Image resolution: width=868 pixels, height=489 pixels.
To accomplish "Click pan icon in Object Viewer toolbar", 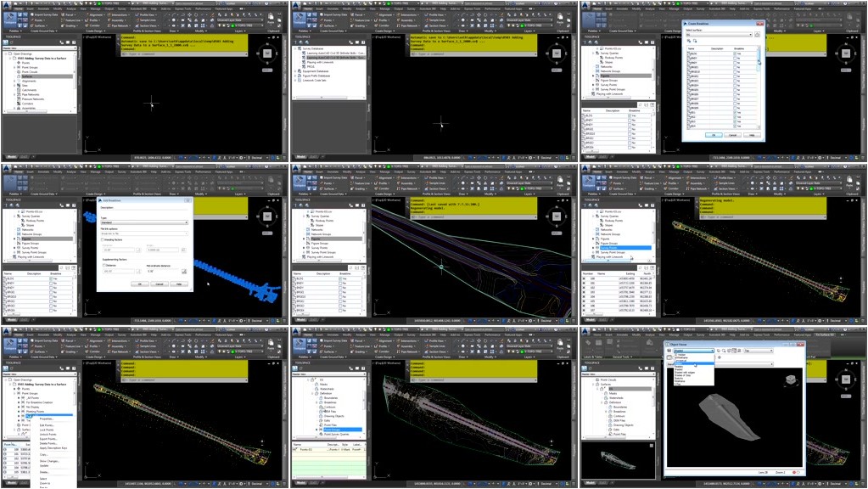I will click(720, 351).
